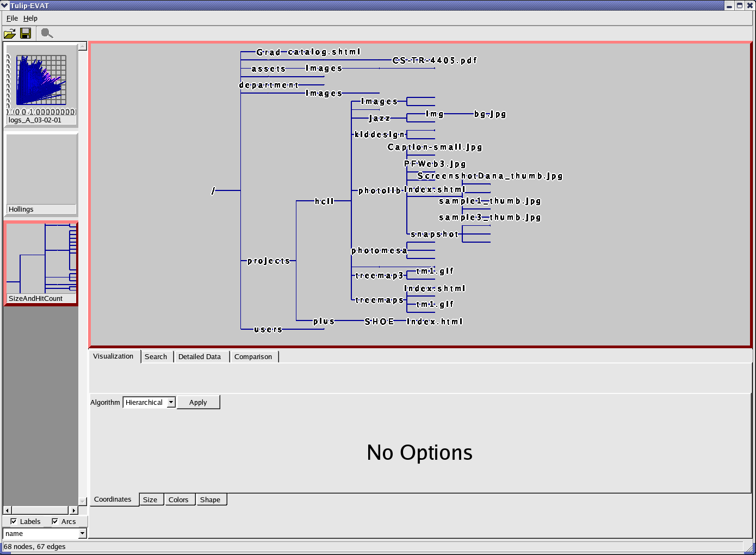
Task: Click the projects node in the tree
Action: [x=269, y=261]
